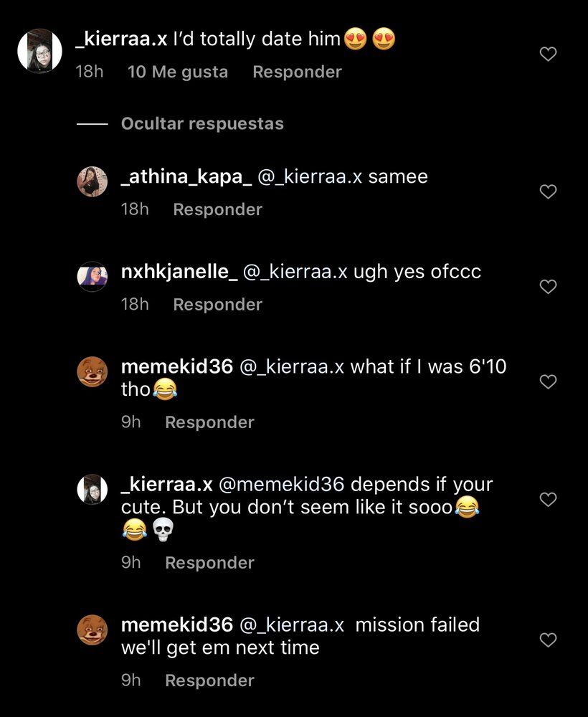The image size is (588, 717).
Task: Open _athina_kapa_ avatar
Action: 93,181
